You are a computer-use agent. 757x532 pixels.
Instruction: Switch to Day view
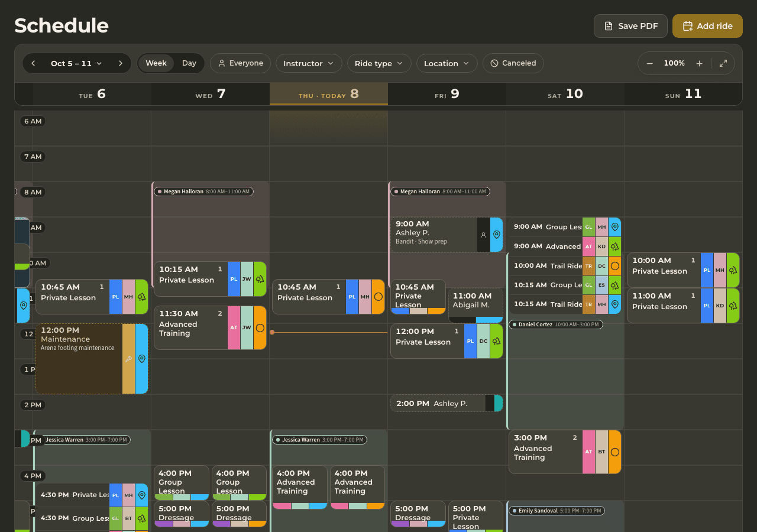pos(189,63)
